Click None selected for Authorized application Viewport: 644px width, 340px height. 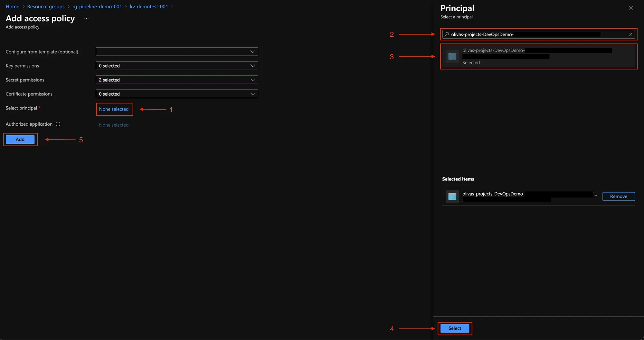114,125
